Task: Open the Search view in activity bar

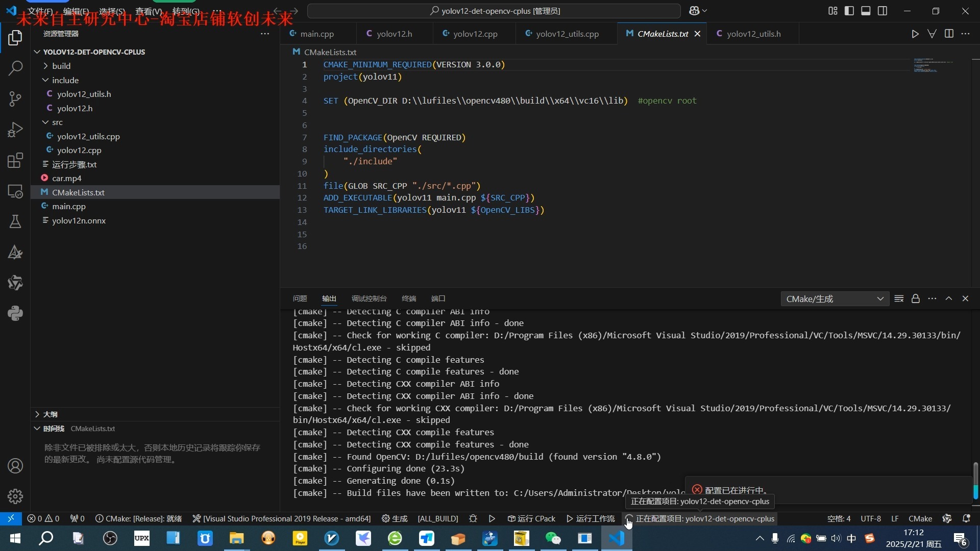Action: (15, 68)
